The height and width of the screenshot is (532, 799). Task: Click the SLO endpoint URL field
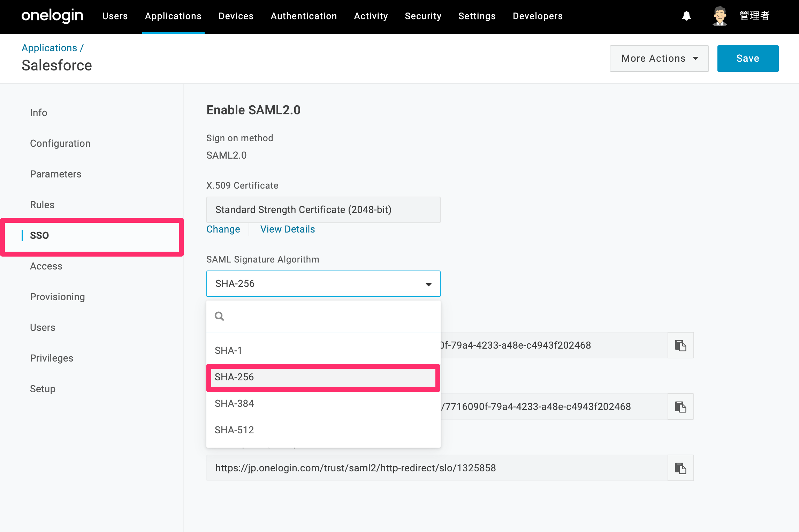coord(437,468)
